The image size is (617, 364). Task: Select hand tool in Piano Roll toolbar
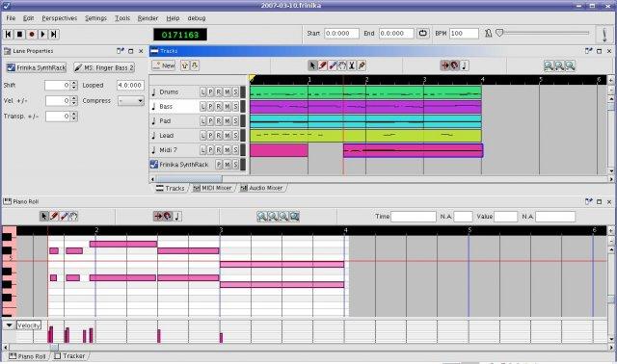pos(73,217)
